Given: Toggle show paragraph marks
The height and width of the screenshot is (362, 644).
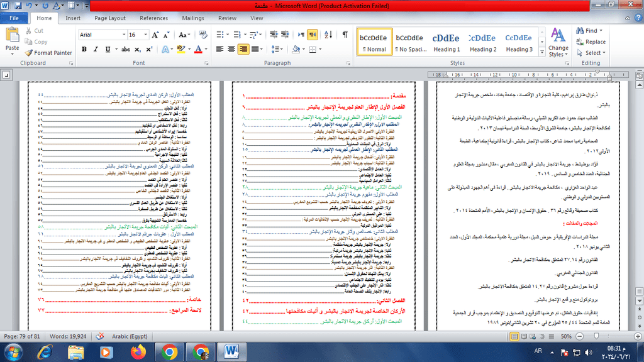Looking at the screenshot, I should (x=345, y=35).
